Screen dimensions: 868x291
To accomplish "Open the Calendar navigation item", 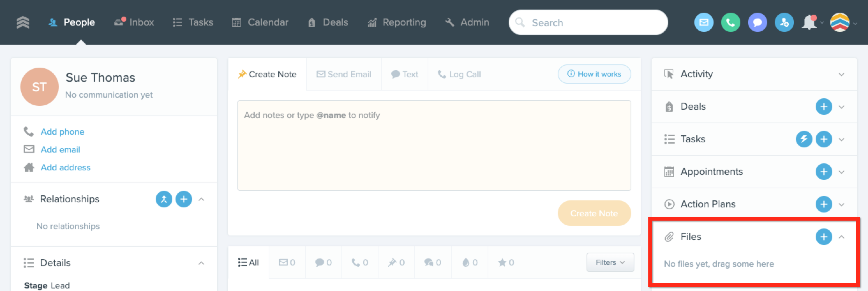I will point(260,22).
